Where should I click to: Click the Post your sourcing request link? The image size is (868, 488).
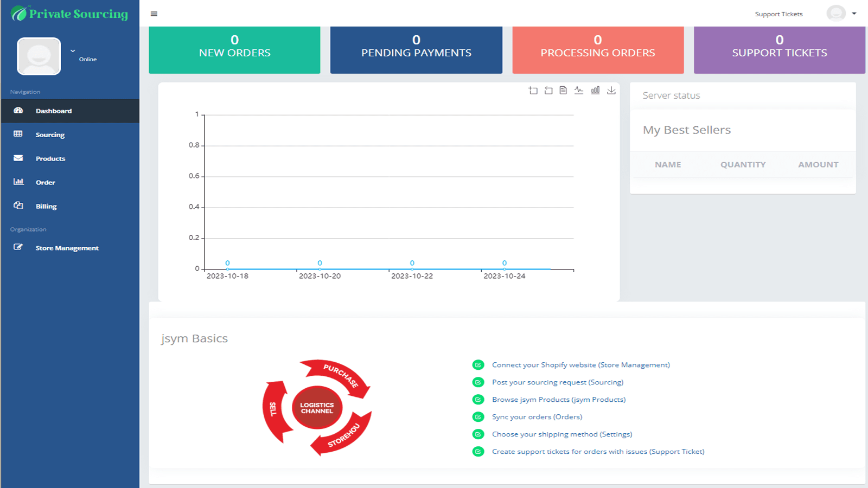coord(557,382)
